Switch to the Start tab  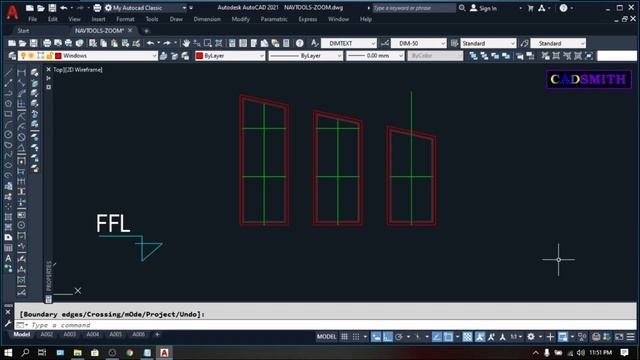[x=23, y=31]
